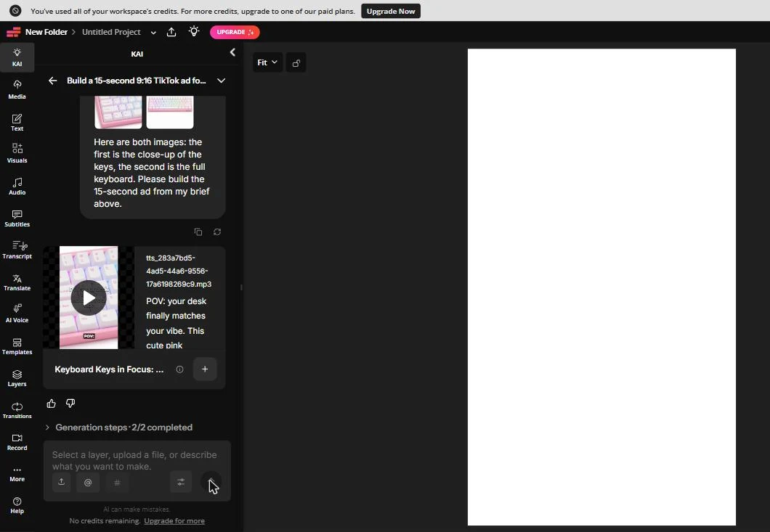Open the Media panel

(17, 89)
